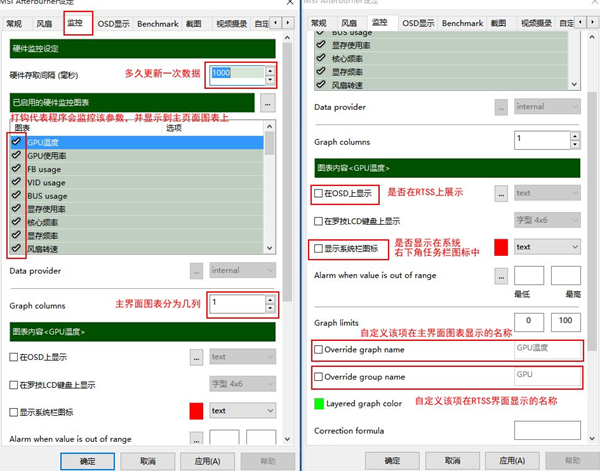
Task: Click 应用(A) button in left window
Action: pos(207,461)
